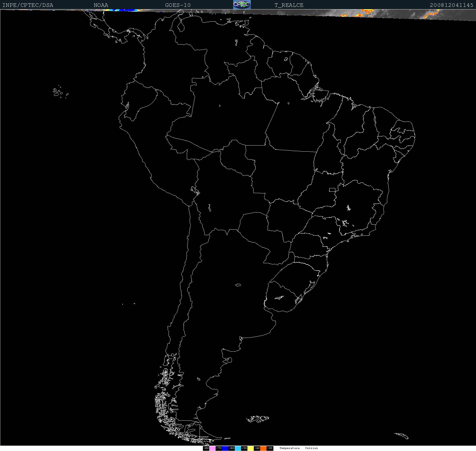Viewport: 476px width, 451px height.
Task: Click the yellow temperature legend swatch
Action: coord(250,448)
